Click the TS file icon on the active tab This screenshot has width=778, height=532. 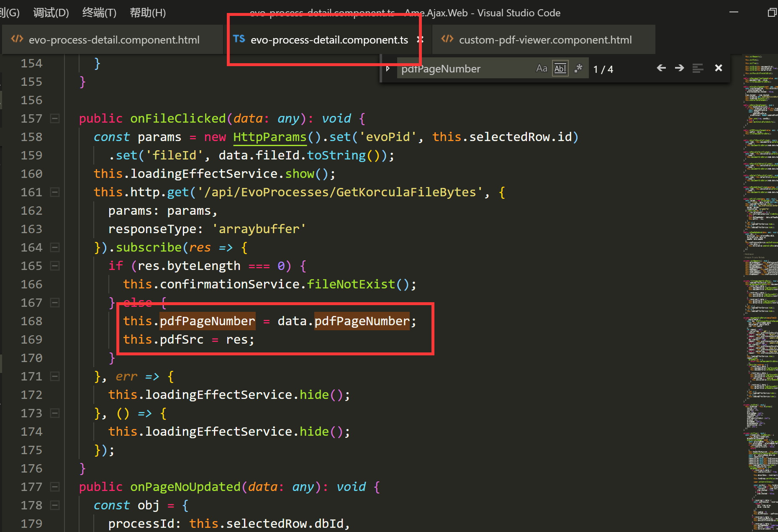(239, 39)
